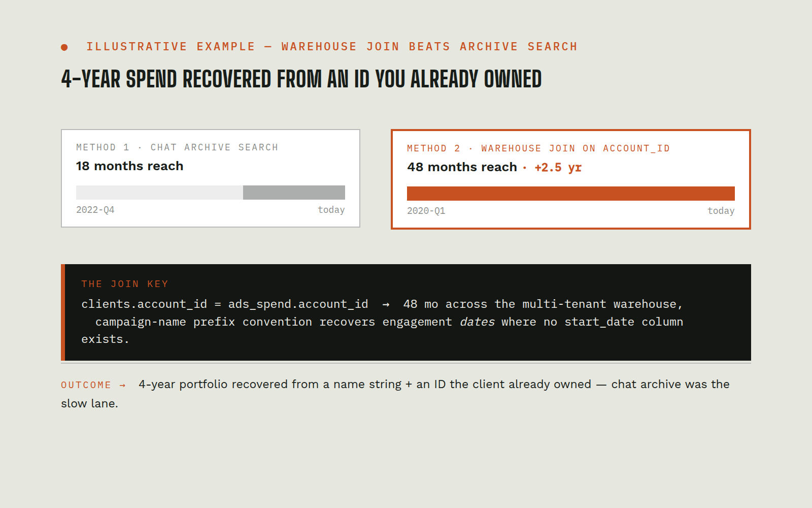Click the "48 months reach" value
Screen dimensions: 812x508
(462, 167)
